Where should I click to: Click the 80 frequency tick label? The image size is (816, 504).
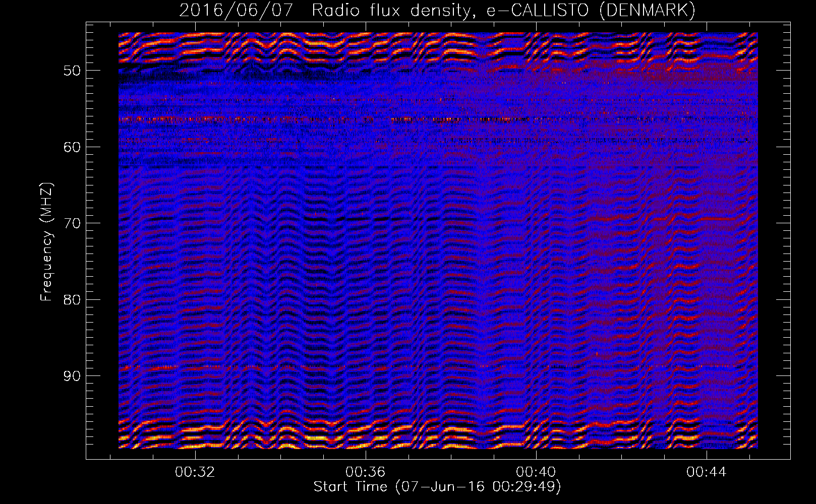(x=72, y=300)
